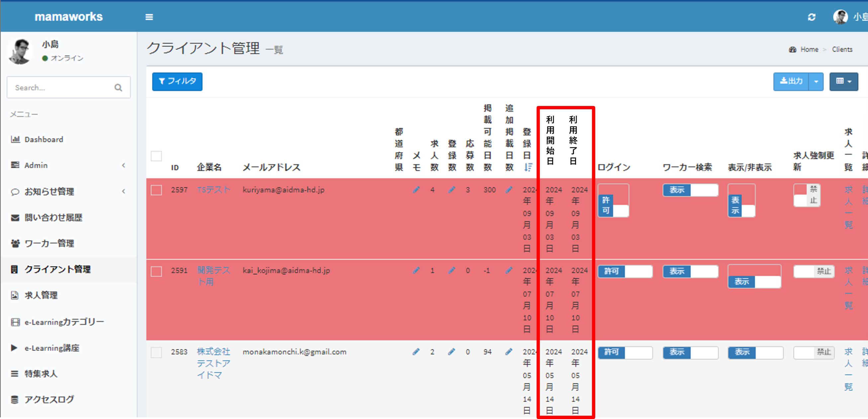Click memo pencil icon for ID 2597
This screenshot has height=419, width=868.
click(416, 190)
